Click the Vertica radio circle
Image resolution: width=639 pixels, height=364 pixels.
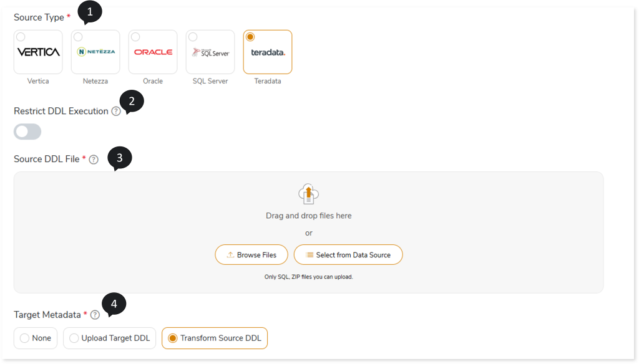[21, 37]
